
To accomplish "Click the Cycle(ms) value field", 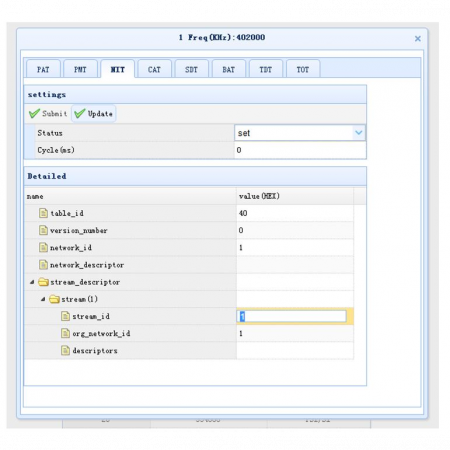I will [x=300, y=150].
